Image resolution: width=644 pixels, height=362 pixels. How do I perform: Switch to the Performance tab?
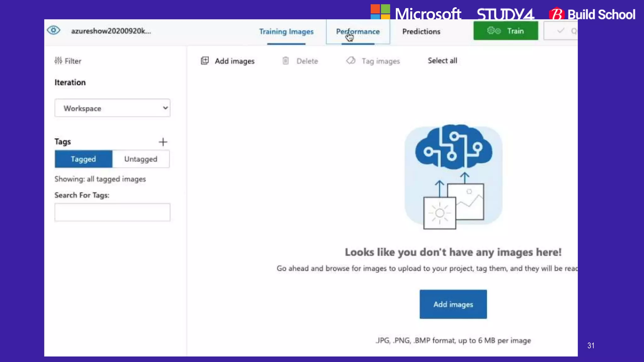[x=358, y=32]
